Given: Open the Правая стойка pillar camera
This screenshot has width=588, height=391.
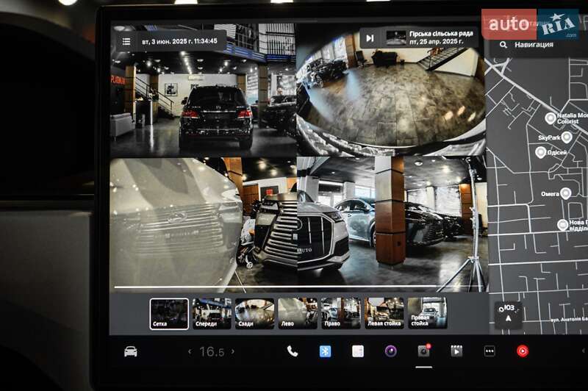Looking at the screenshot, I should pos(427,313).
